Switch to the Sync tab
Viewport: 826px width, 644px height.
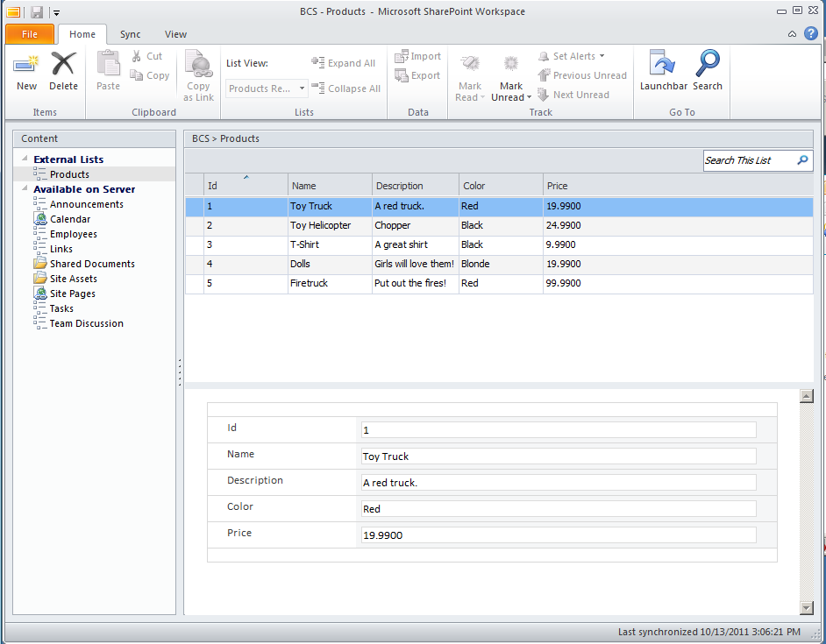(x=130, y=34)
